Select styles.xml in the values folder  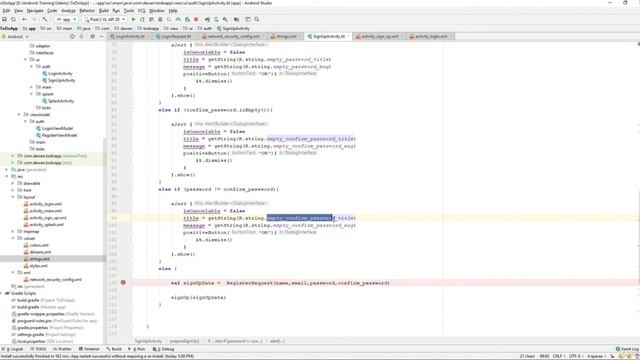[x=36, y=266]
